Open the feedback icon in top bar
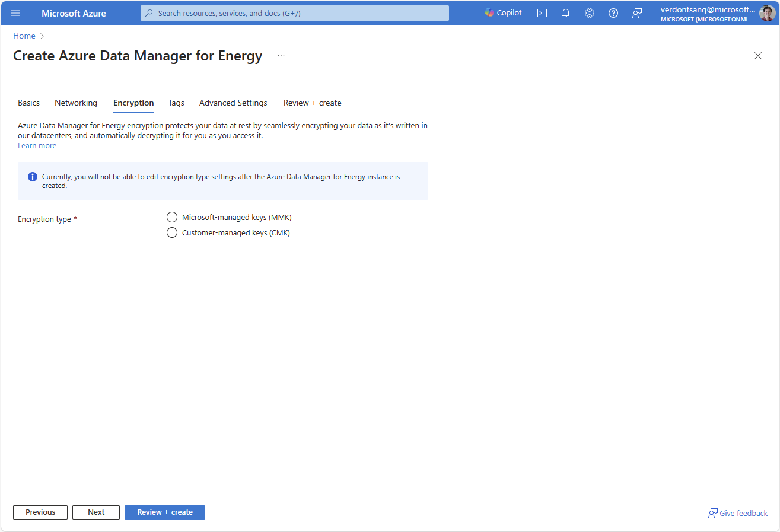 [637, 12]
